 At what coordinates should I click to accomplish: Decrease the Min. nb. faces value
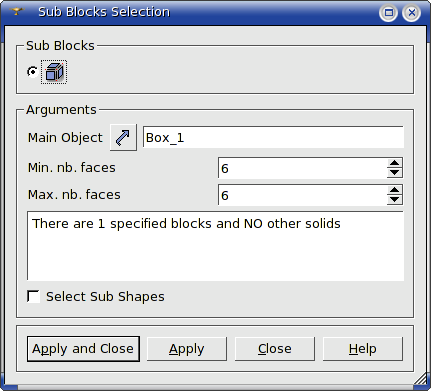[x=395, y=172]
